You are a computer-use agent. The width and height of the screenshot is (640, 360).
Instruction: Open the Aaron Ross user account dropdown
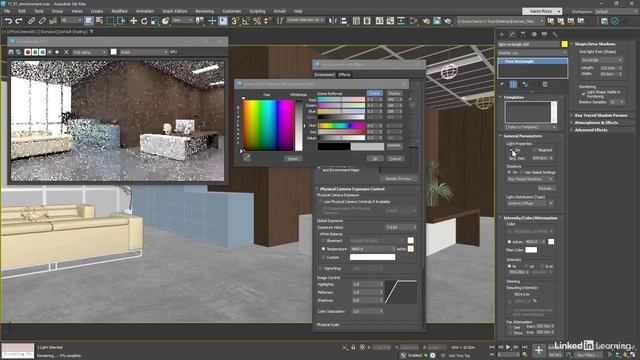[x=542, y=11]
